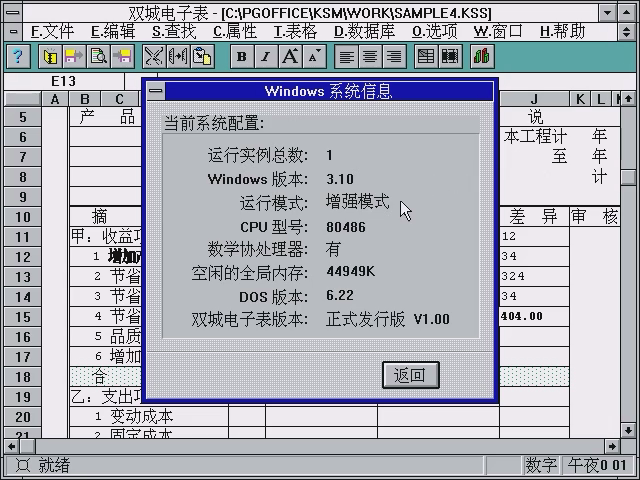
Task: Click the document restore double-arrow button
Action: (x=626, y=31)
